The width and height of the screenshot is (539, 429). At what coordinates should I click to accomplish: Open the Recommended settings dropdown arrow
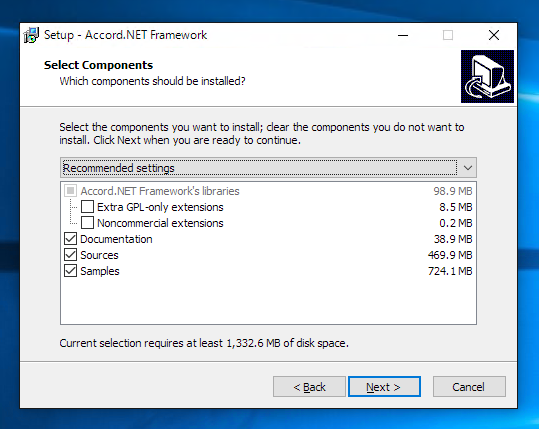[468, 168]
